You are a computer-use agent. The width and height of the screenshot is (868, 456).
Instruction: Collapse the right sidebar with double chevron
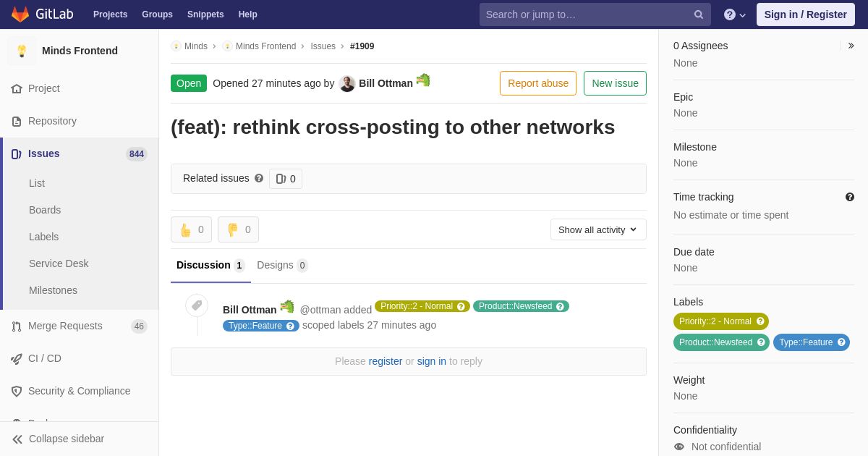point(851,46)
